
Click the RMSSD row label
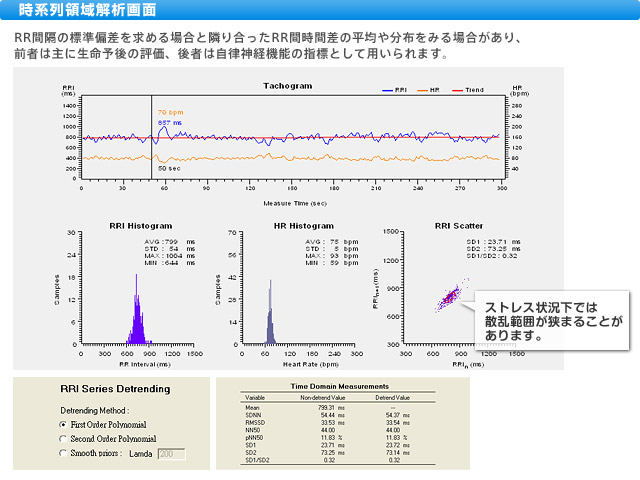click(255, 422)
